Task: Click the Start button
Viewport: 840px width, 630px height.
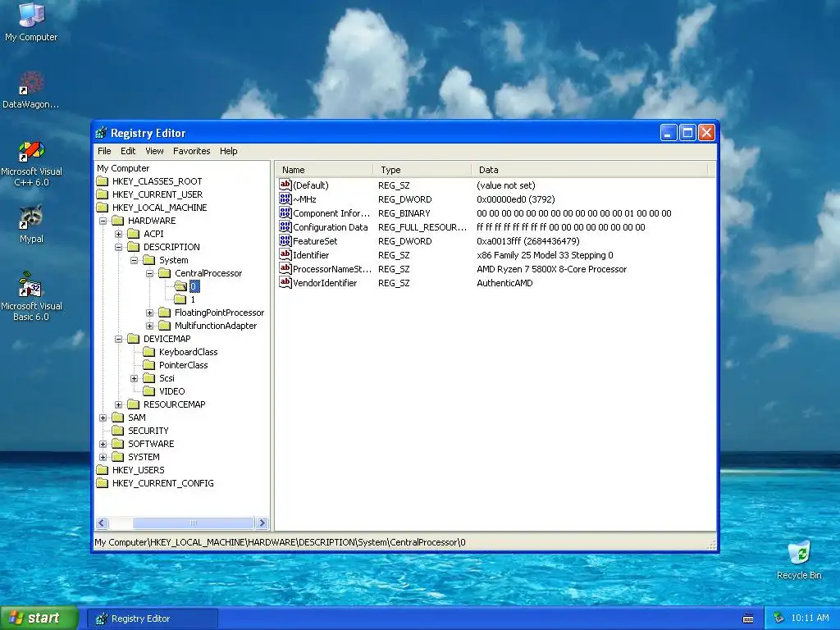Action: click(x=39, y=619)
